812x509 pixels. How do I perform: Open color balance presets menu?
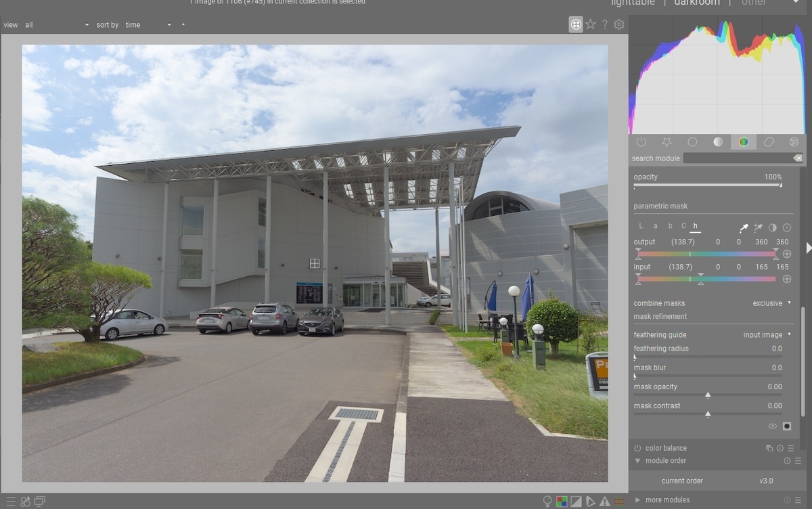coord(790,448)
